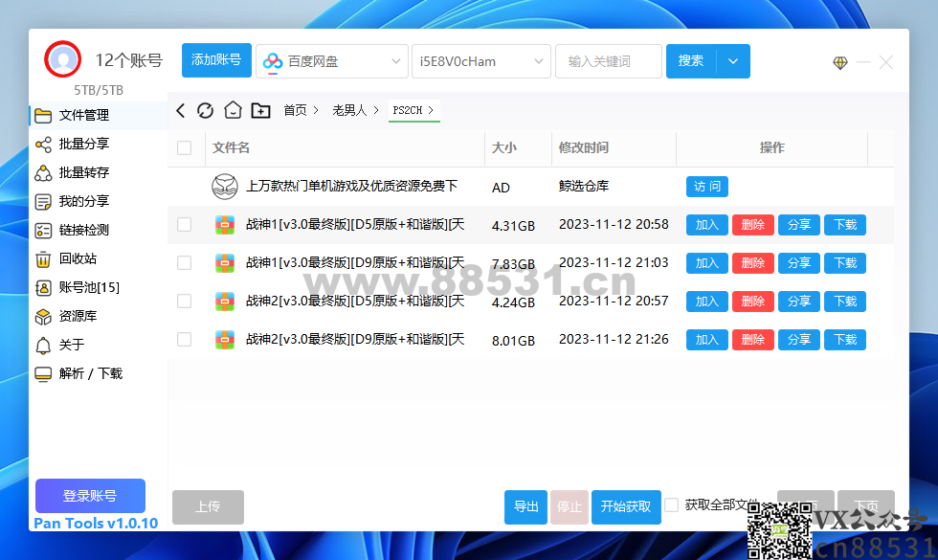Click the 批量分享 share icon

(43, 145)
